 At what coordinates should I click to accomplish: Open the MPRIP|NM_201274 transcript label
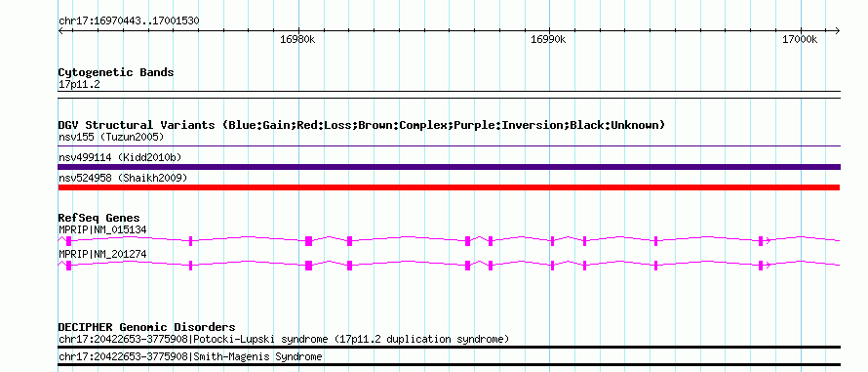pyautogui.click(x=102, y=254)
